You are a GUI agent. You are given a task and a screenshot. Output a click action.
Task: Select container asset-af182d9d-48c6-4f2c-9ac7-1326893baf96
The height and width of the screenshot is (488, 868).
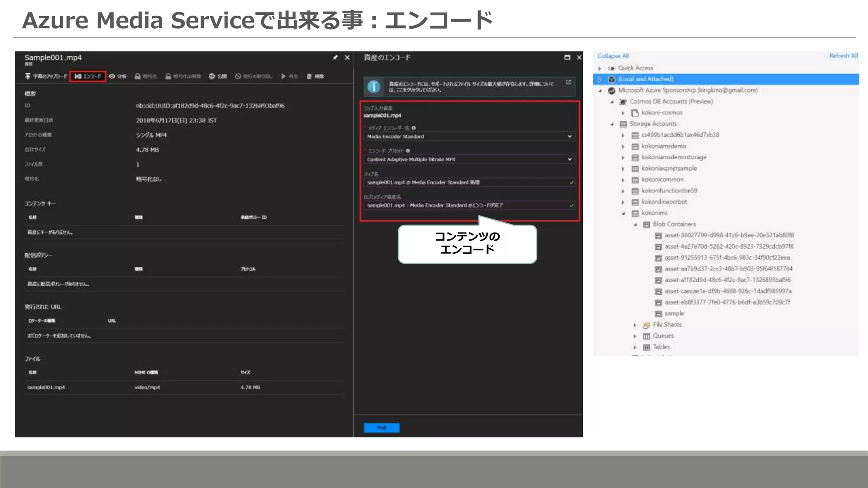pyautogui.click(x=727, y=280)
